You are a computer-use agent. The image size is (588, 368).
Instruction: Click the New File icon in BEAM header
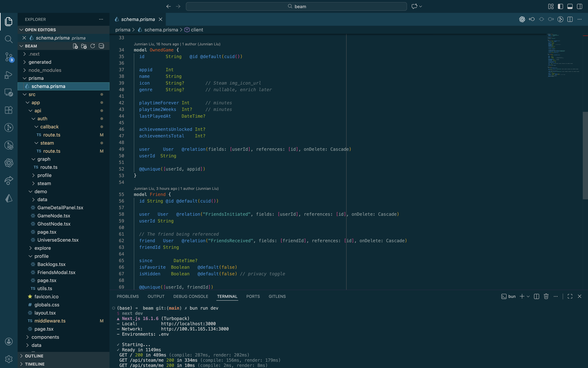(75, 46)
